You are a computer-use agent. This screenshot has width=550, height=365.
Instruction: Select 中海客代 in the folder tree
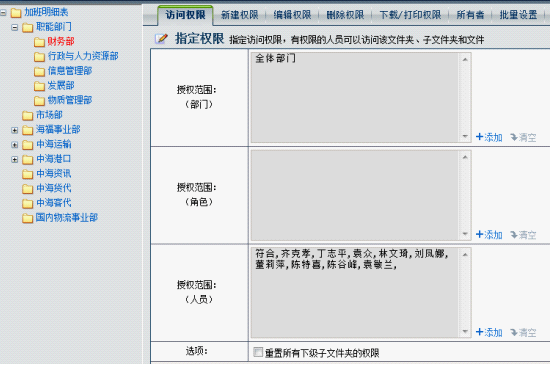point(54,203)
